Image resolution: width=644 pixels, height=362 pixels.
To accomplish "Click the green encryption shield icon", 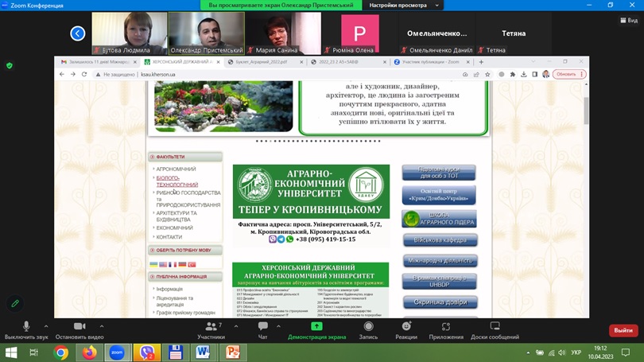I will pyautogui.click(x=10, y=65).
